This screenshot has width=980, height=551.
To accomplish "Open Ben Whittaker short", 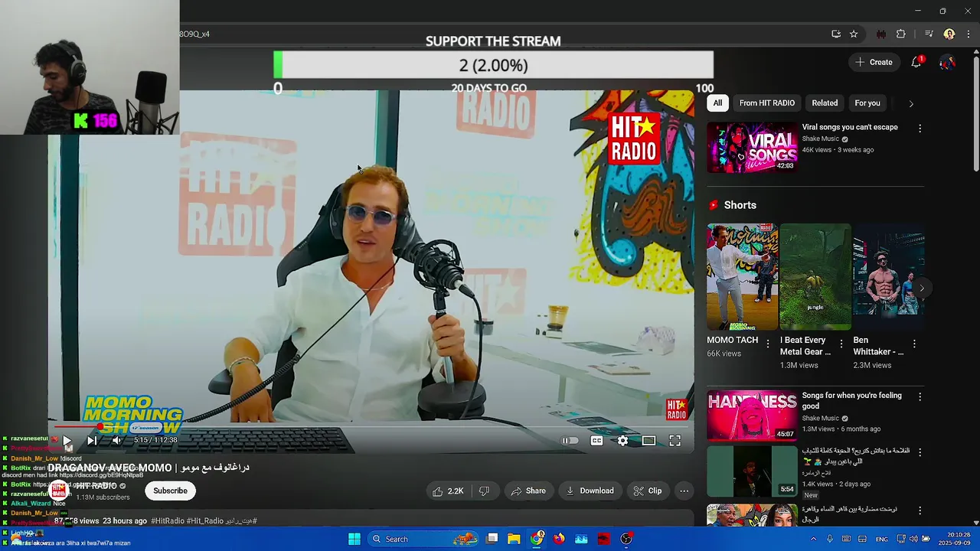I will pos(888,276).
